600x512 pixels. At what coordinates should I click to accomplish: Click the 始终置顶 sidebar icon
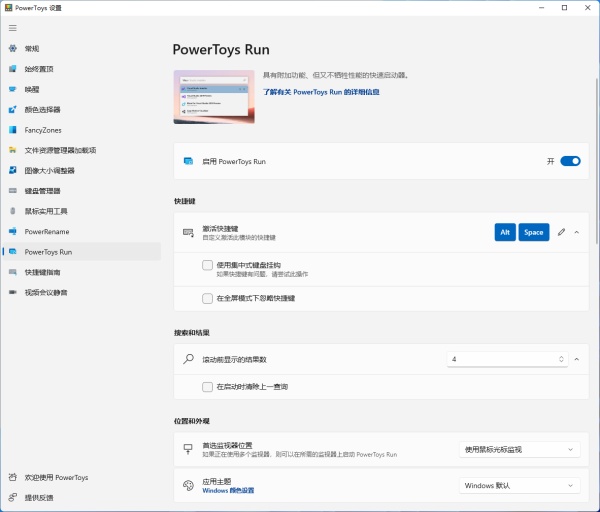[x=13, y=68]
